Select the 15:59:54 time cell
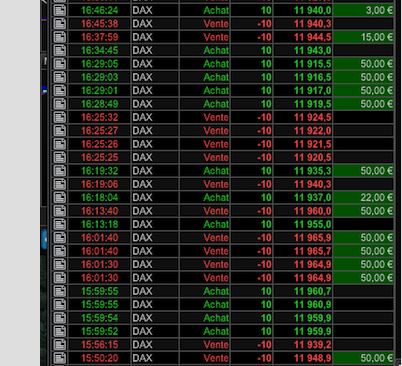Image resolution: width=402 pixels, height=366 pixels. [99, 318]
